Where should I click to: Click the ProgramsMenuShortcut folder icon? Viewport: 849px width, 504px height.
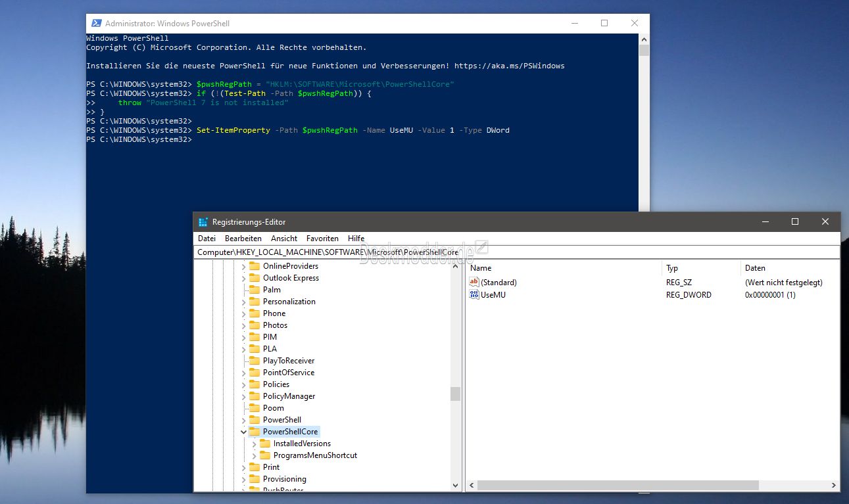[x=265, y=455]
